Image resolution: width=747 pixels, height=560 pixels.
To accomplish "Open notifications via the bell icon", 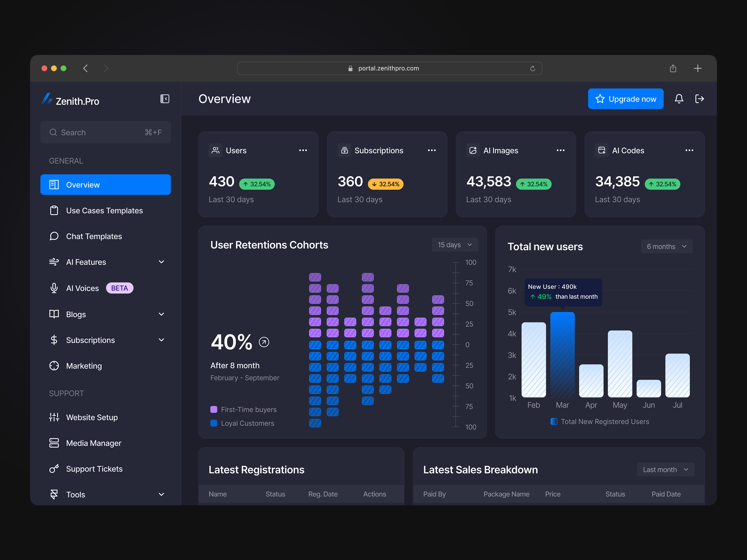I will (679, 99).
